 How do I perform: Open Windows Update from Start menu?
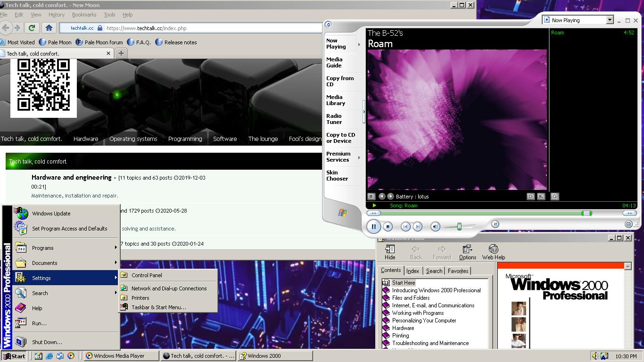tap(66, 214)
